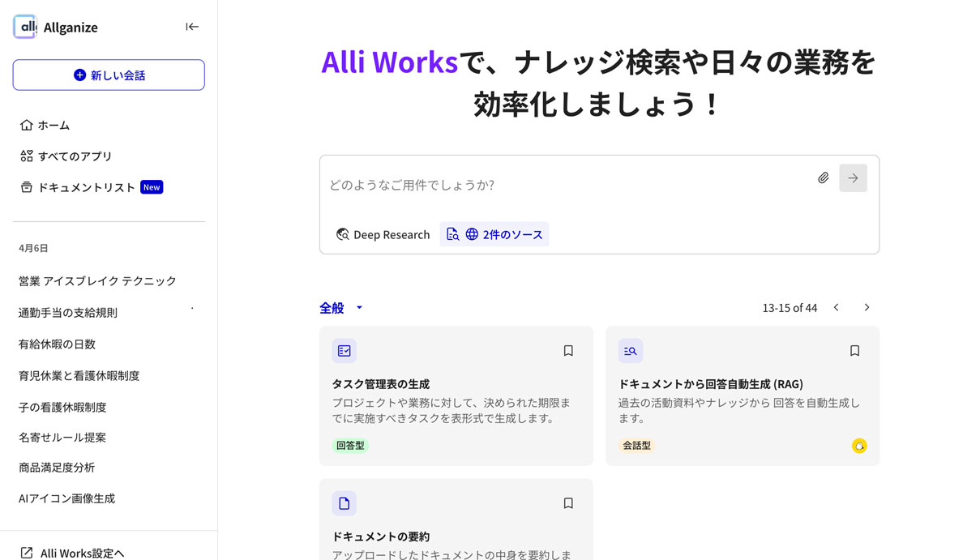The width and height of the screenshot is (980, 560).
Task: Click the 13-15 of 44 page indicator
Action: (x=790, y=308)
